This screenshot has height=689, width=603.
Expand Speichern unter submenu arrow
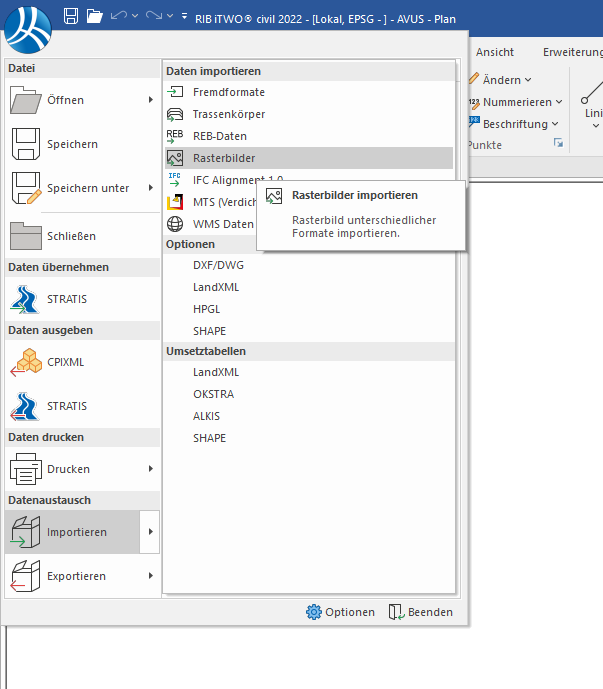[x=151, y=188]
